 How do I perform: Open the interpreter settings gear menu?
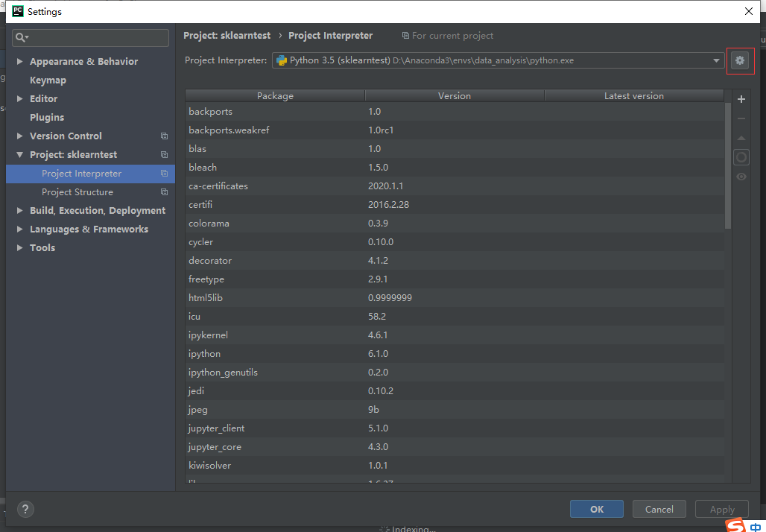[x=740, y=60]
